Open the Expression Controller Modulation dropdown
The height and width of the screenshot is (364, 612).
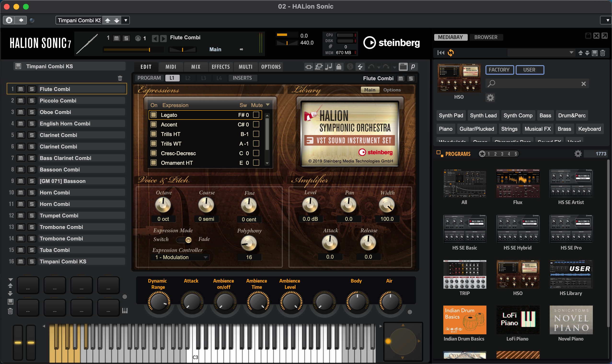pos(180,257)
